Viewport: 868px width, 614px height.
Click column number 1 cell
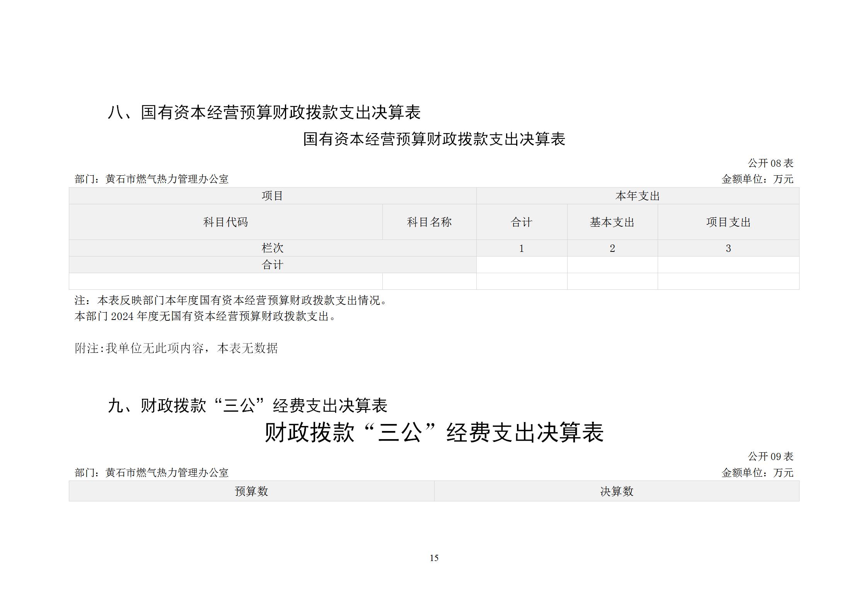(521, 248)
